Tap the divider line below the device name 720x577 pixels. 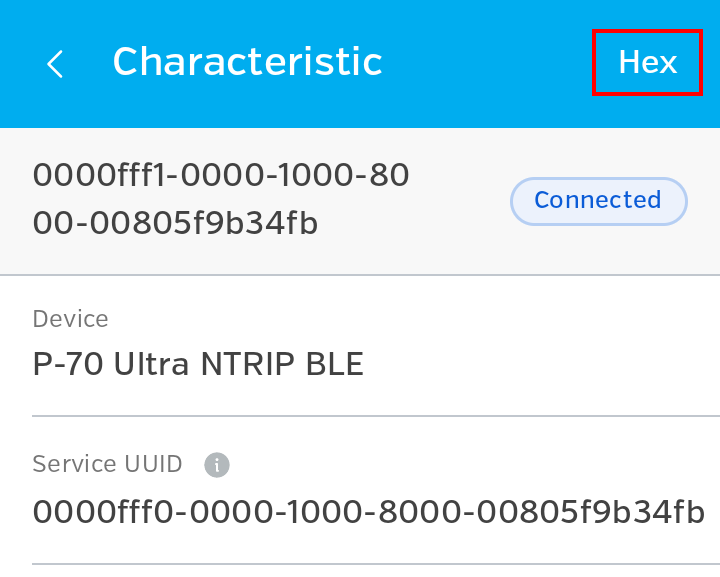coord(375,415)
